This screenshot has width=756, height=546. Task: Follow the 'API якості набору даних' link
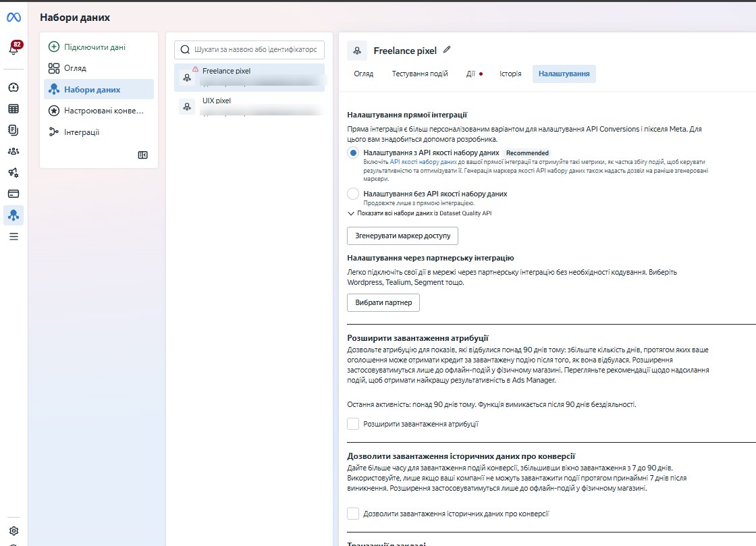(423, 162)
